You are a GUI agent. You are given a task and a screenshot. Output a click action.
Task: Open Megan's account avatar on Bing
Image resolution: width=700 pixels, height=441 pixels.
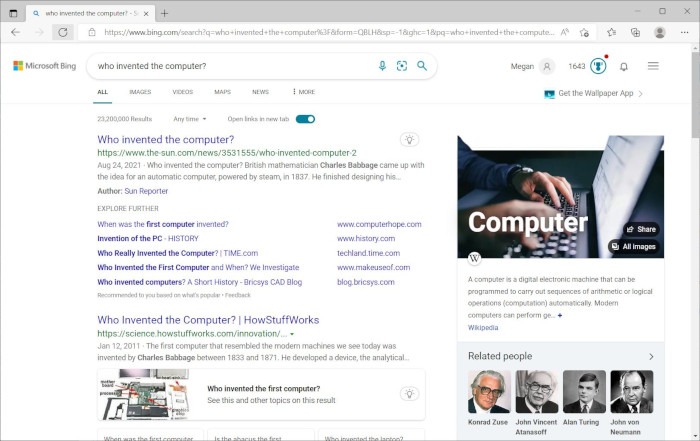point(547,67)
